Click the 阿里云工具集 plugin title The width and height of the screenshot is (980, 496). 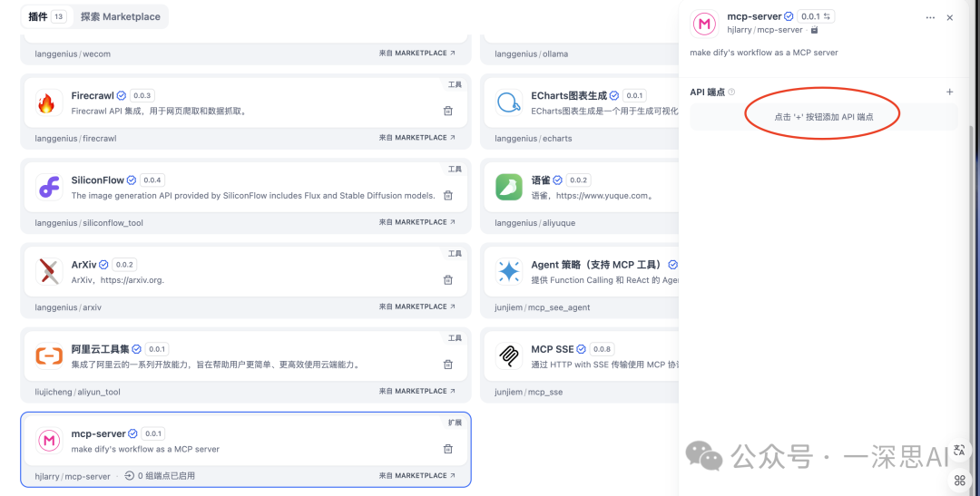(x=100, y=349)
